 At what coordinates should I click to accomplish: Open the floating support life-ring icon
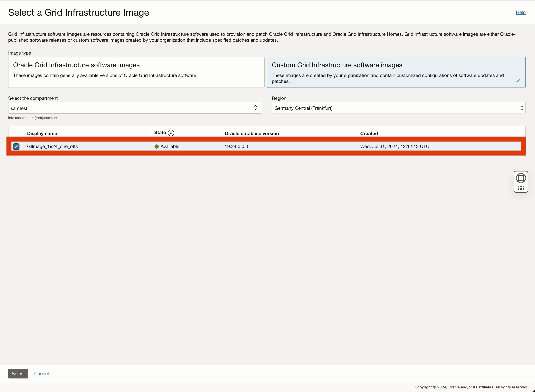coord(521,177)
